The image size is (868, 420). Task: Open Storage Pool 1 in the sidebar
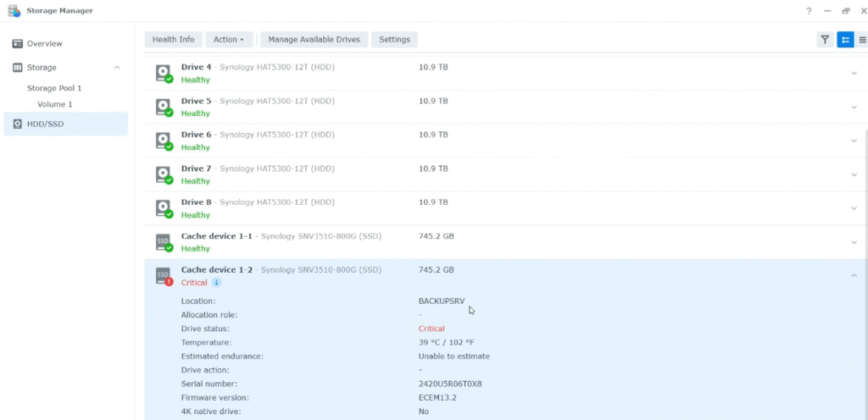(x=54, y=88)
